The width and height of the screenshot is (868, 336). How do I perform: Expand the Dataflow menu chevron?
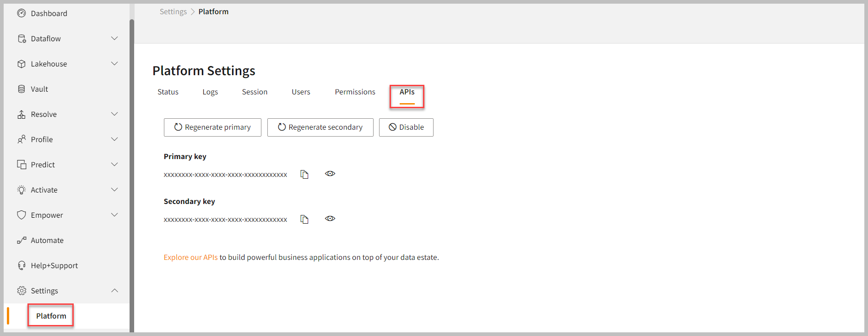click(114, 39)
